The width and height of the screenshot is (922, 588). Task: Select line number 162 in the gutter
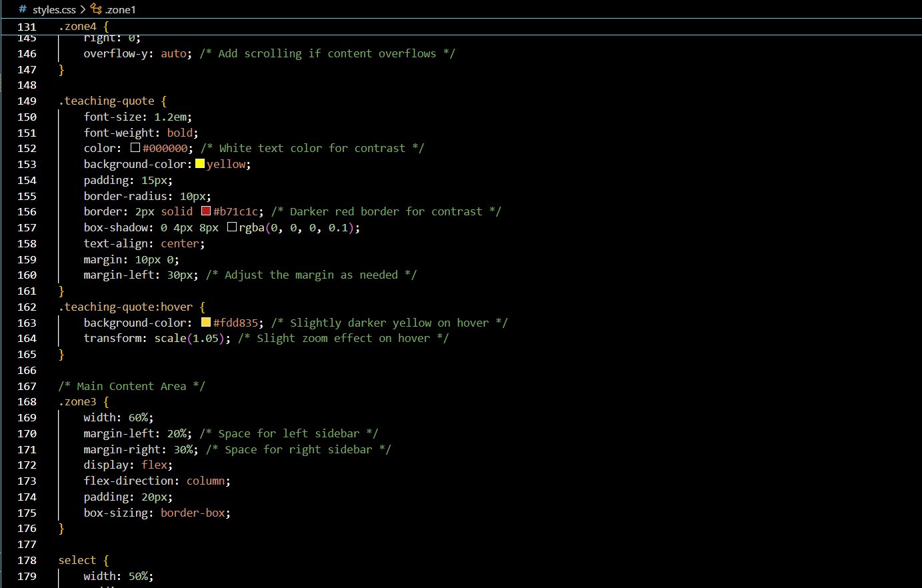(27, 307)
